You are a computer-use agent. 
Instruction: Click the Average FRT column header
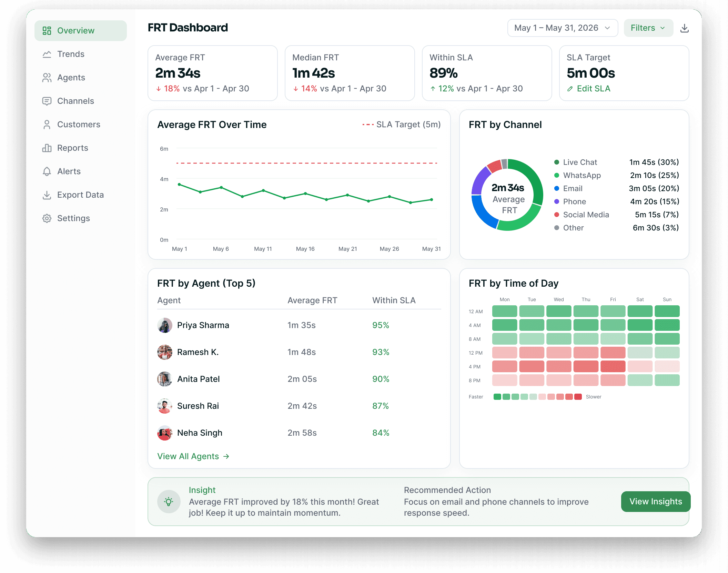[x=312, y=300]
